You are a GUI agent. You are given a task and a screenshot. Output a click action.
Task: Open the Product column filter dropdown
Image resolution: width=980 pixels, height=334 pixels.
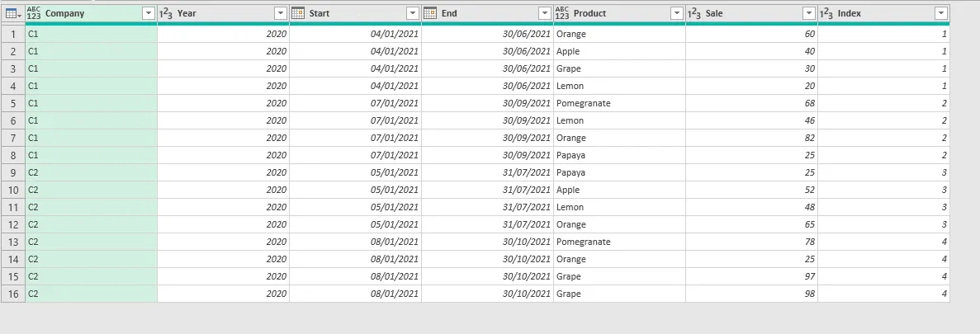click(677, 13)
